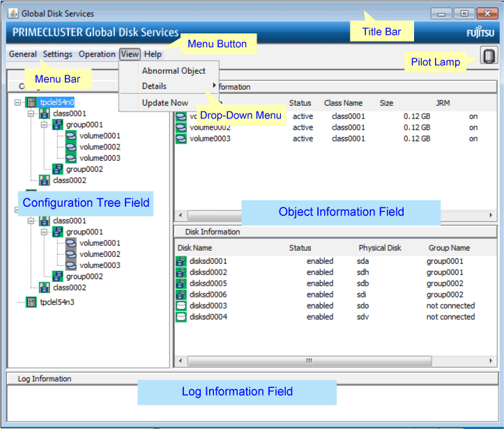Image resolution: width=504 pixels, height=429 pixels.
Task: Sort by JRM column
Action: pos(443,103)
